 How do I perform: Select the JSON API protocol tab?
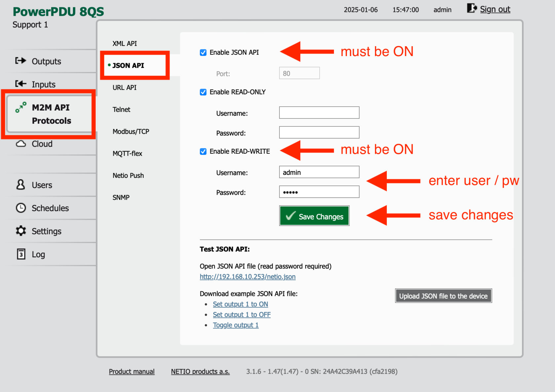point(128,65)
